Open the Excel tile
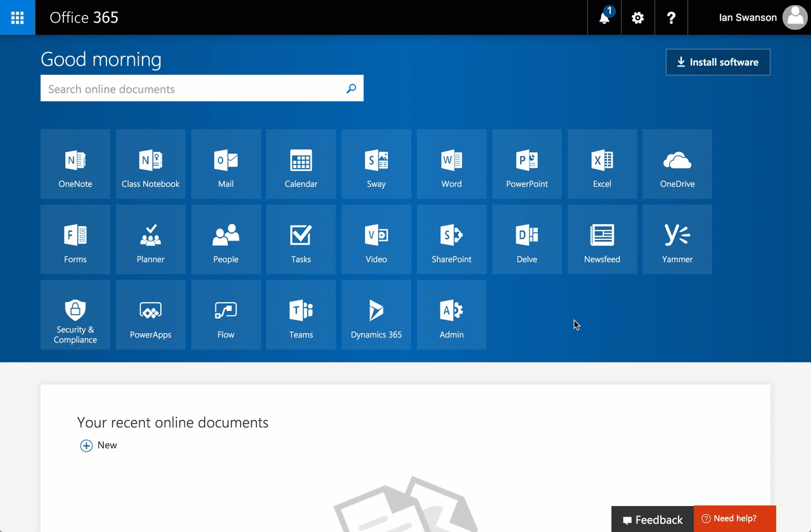Image resolution: width=811 pixels, height=532 pixels. (603, 164)
